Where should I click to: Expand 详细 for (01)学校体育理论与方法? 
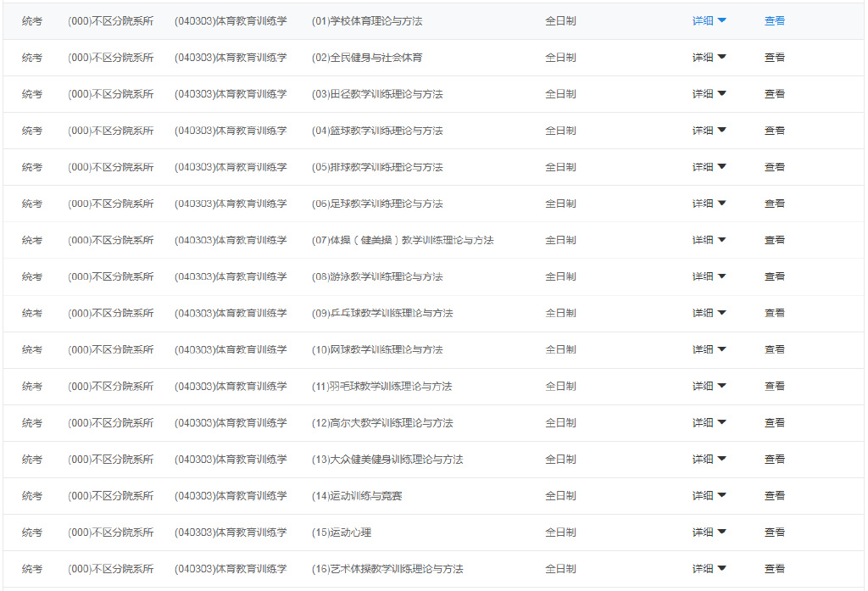(709, 21)
